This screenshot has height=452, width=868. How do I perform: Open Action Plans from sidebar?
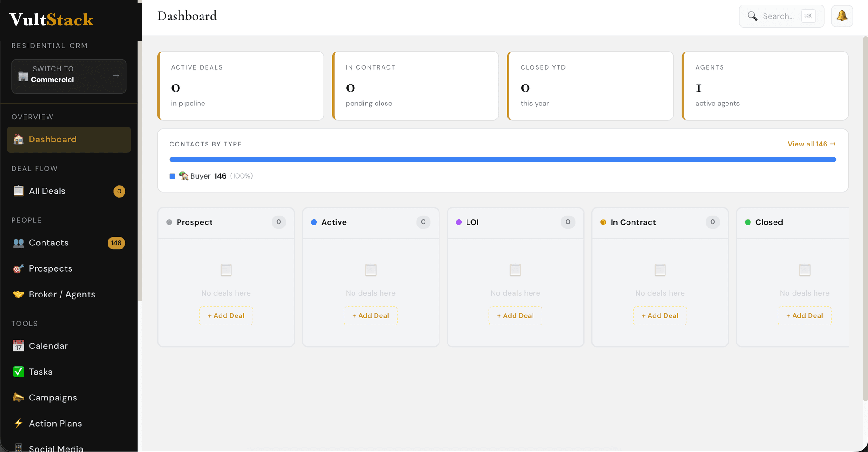[69, 423]
